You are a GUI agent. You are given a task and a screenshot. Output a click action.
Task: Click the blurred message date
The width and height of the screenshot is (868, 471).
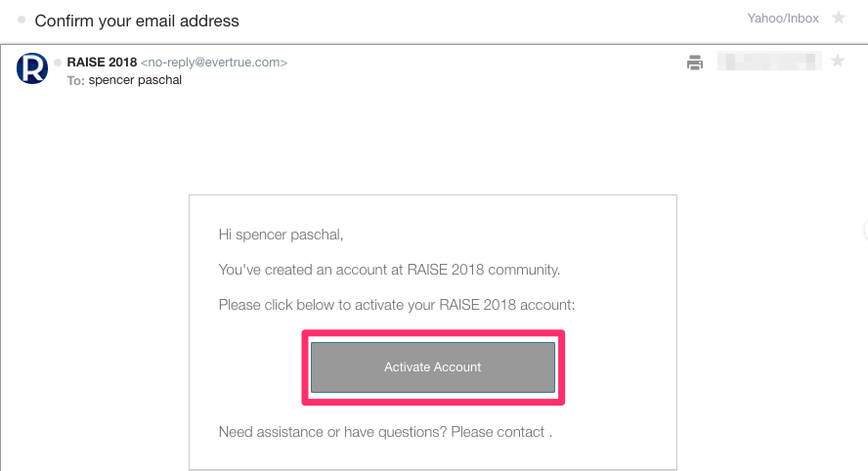click(769, 63)
